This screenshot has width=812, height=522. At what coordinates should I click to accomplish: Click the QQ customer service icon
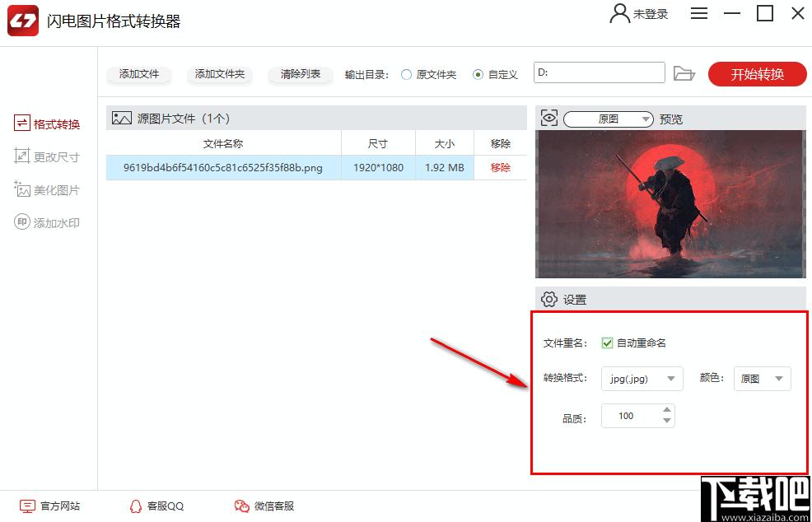[x=135, y=506]
